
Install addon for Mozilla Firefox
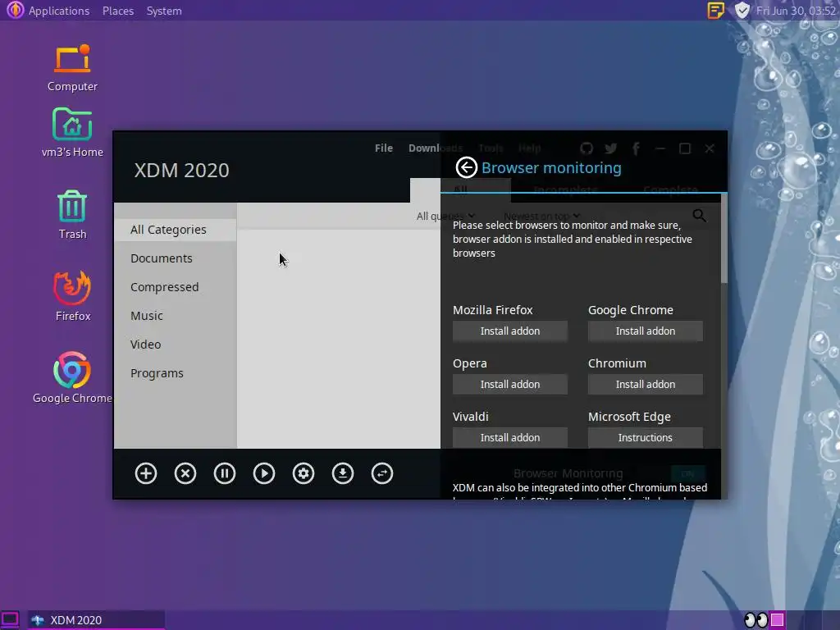(510, 331)
